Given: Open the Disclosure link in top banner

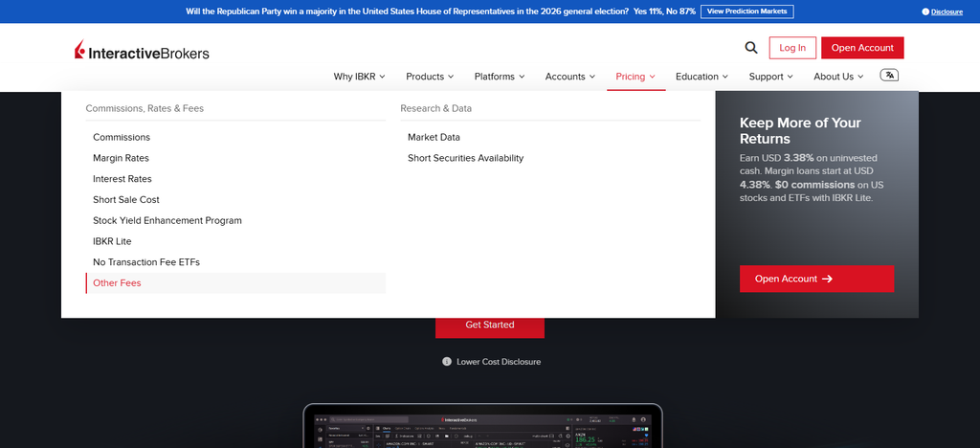Looking at the screenshot, I should pos(947,11).
